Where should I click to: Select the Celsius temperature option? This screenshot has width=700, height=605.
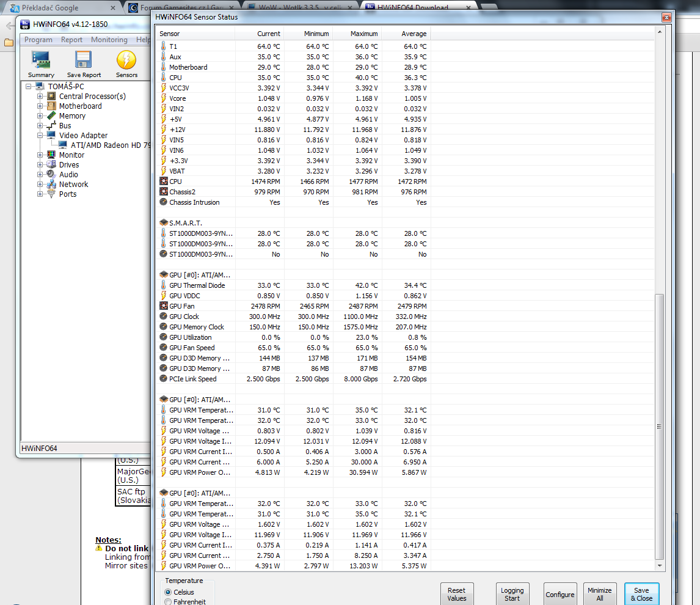coord(169,592)
